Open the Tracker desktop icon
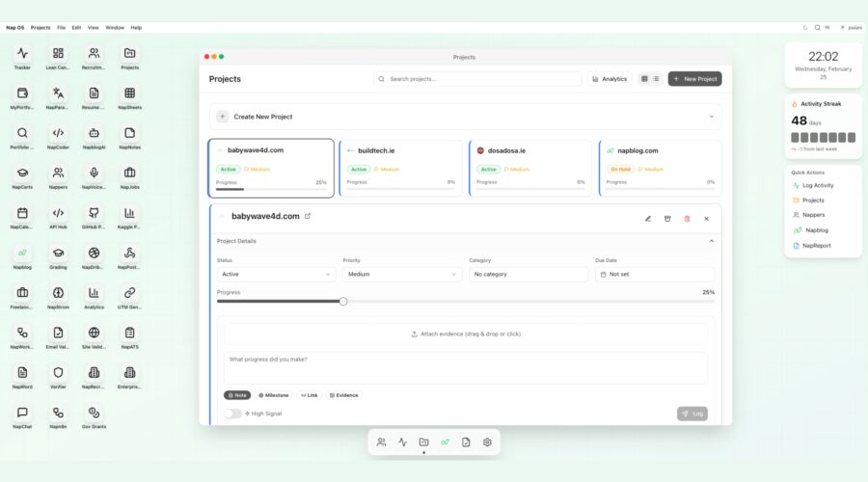The image size is (868, 482). point(22,53)
